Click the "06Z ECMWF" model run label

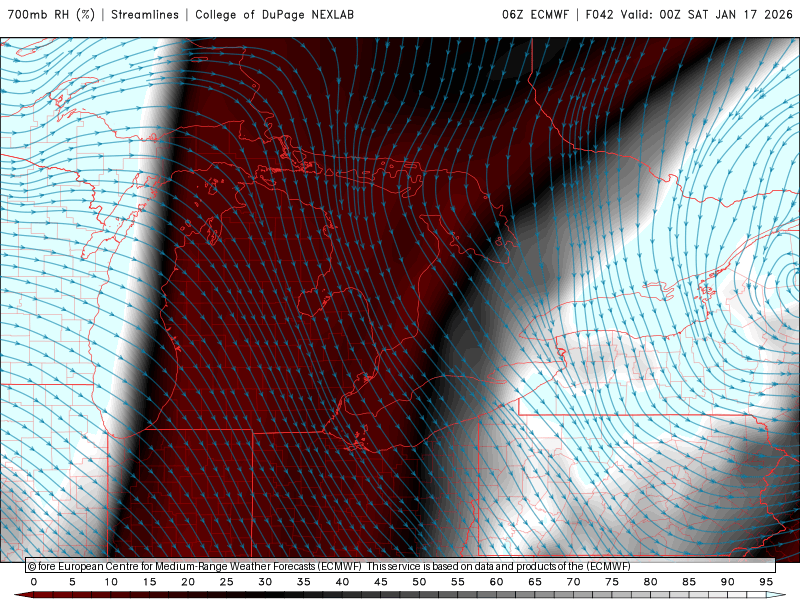[x=535, y=15]
